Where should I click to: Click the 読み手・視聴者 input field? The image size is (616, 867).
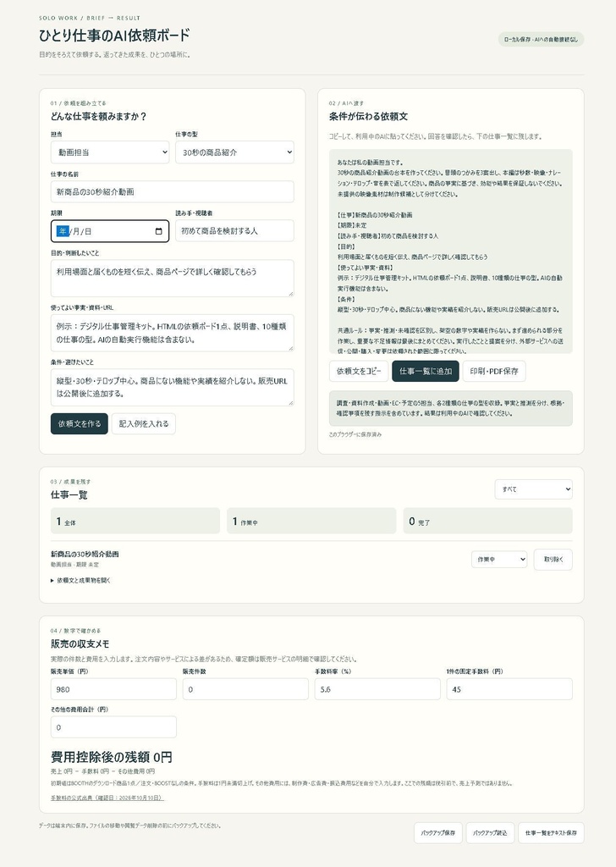pos(234,230)
